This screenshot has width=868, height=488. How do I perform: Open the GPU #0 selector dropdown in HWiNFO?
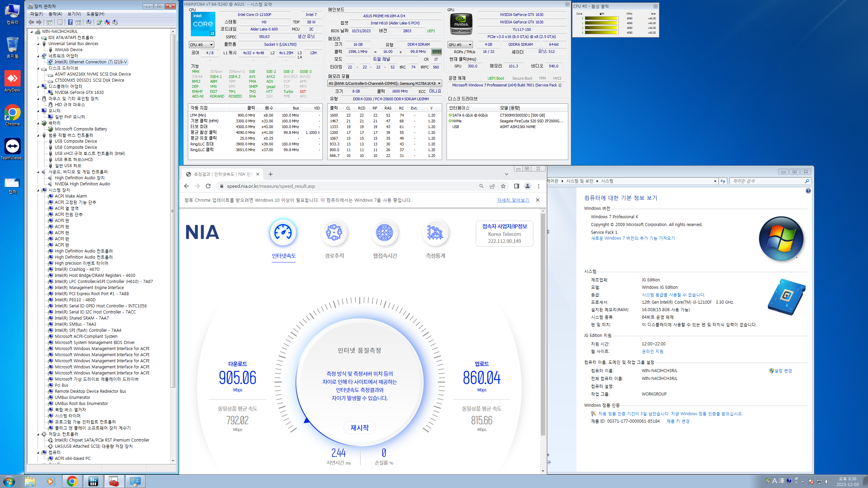[460, 45]
